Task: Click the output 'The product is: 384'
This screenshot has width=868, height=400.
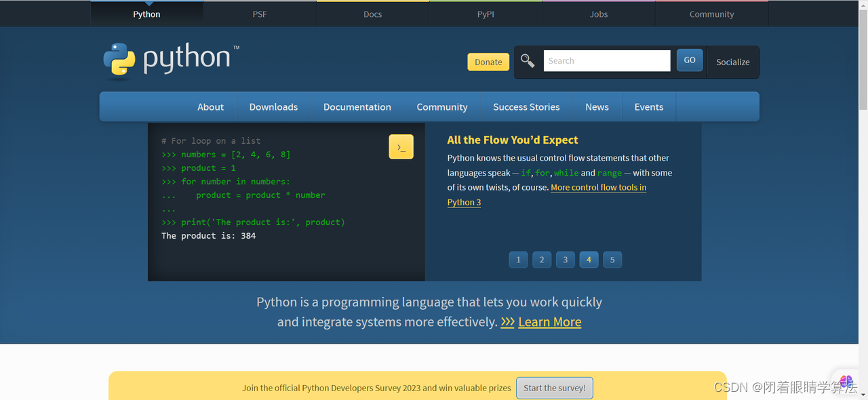Action: 209,236
